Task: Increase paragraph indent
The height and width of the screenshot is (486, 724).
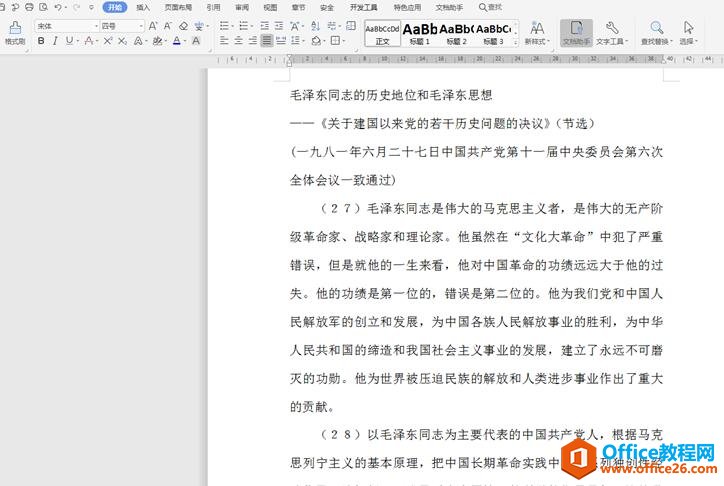Action: (x=279, y=26)
